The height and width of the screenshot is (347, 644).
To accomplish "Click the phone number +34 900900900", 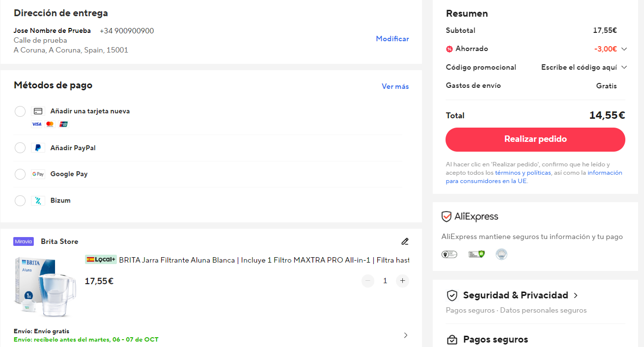I will [127, 31].
